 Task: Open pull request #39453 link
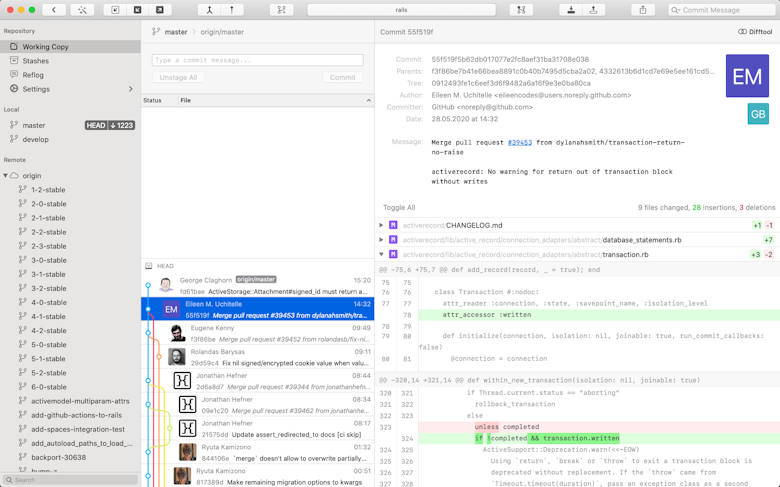pos(520,142)
